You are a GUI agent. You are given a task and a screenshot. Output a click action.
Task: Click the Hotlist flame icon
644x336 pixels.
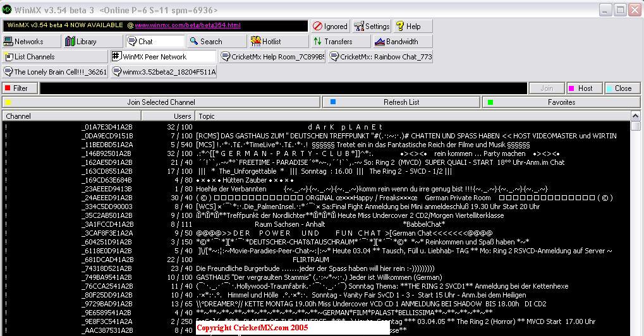(x=256, y=41)
